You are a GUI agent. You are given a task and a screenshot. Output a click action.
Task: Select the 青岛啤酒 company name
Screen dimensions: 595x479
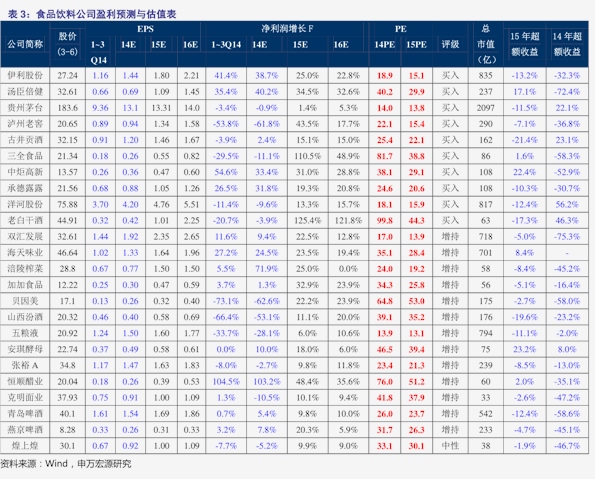pos(25,414)
